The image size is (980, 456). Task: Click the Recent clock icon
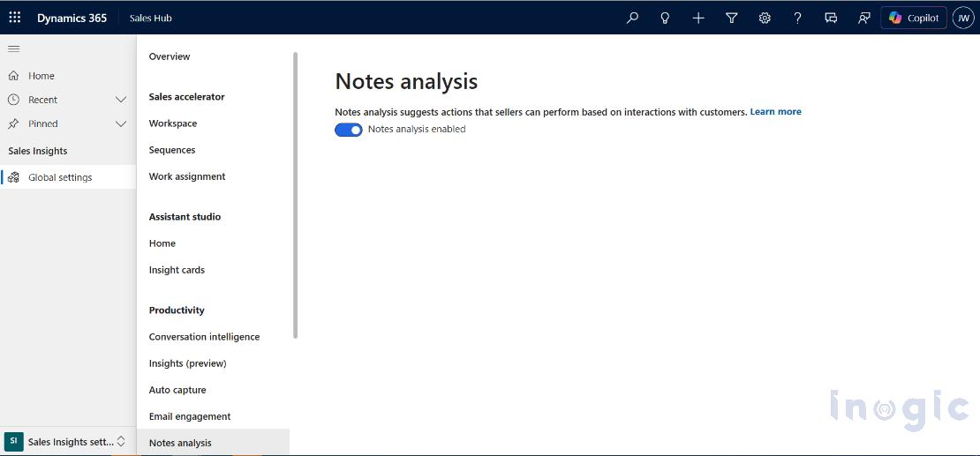(x=13, y=100)
